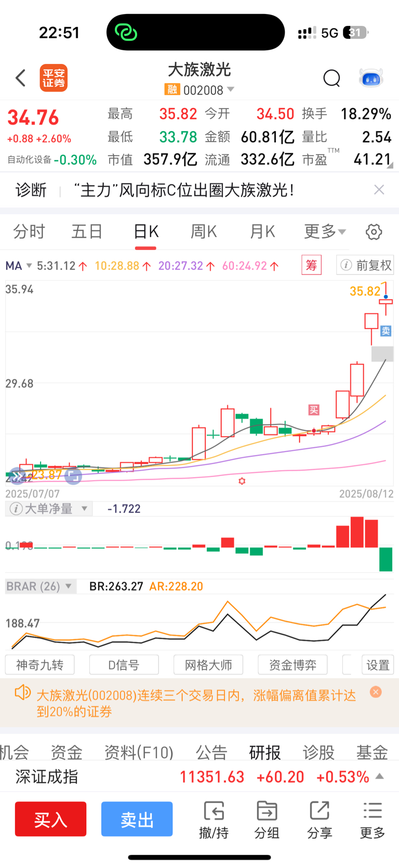Tap the red star marker below chart
Viewport: 399px width, 868px height.
point(242,481)
